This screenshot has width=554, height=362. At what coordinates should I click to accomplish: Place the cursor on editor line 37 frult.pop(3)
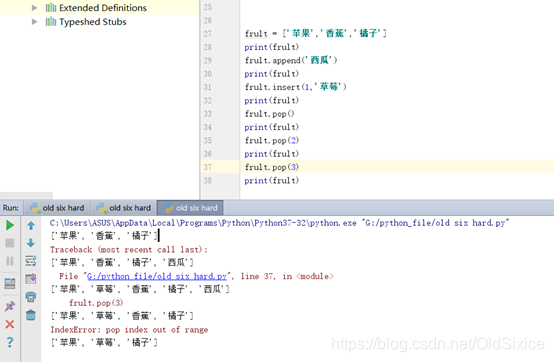pos(272,167)
